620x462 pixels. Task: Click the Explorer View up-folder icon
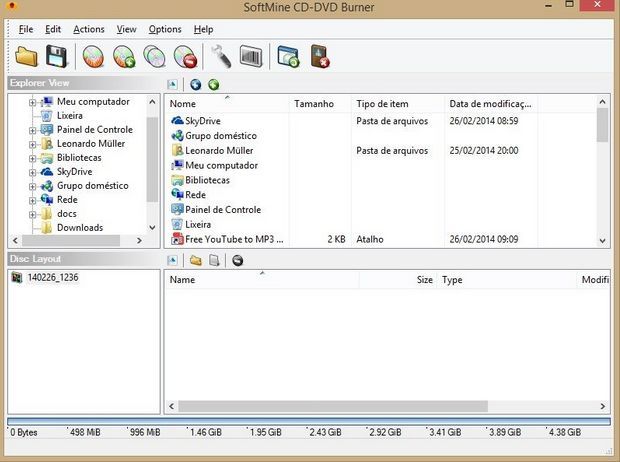[172, 84]
